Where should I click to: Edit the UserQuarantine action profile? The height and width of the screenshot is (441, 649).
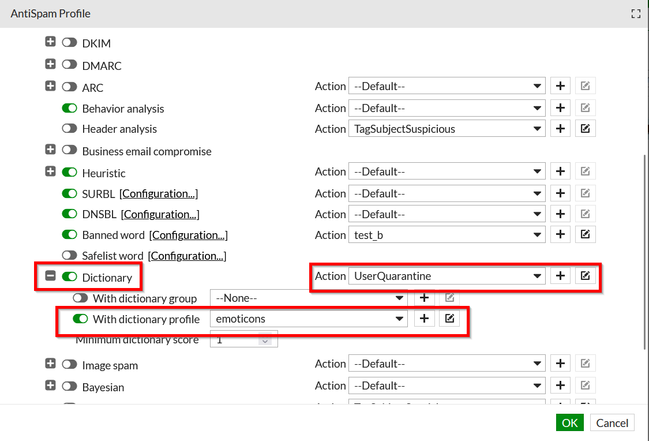(x=585, y=276)
